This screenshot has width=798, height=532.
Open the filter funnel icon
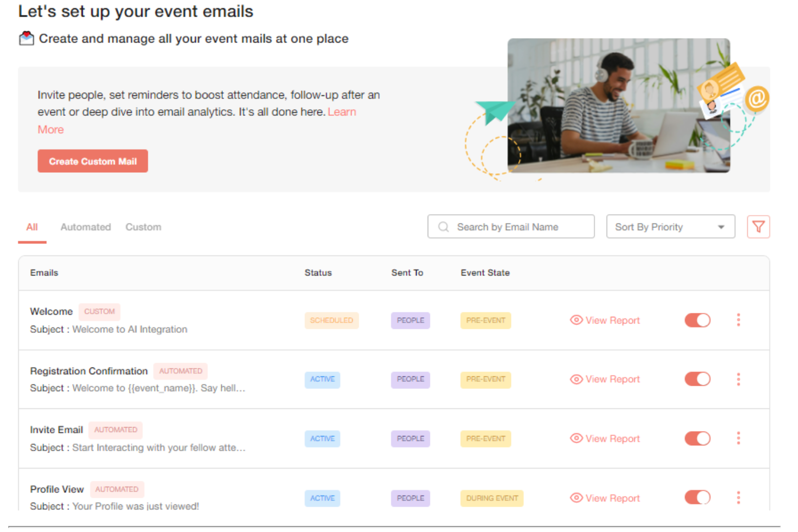[758, 227]
